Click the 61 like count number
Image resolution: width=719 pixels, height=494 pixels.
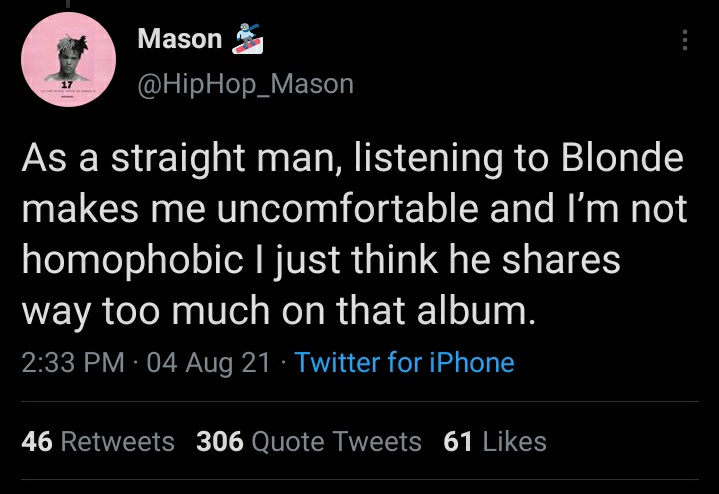[x=457, y=441]
